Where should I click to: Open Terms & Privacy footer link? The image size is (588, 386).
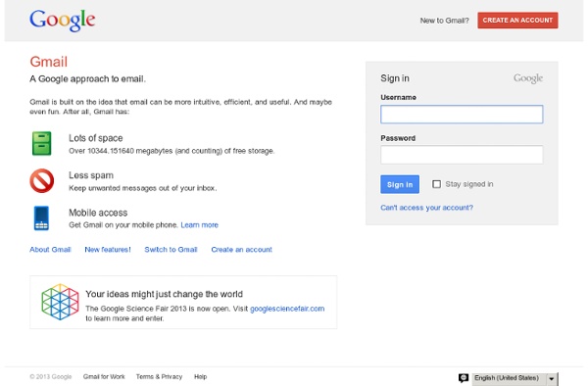tap(159, 376)
